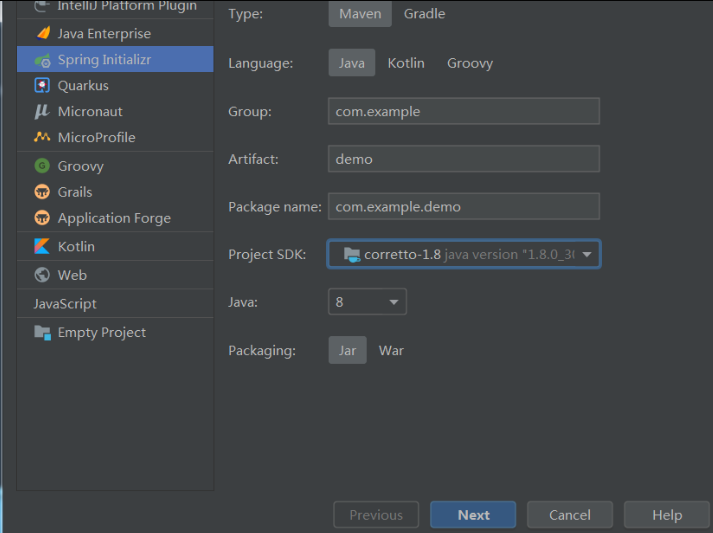Select Quarkus project generator
713x533 pixels.
tap(115, 85)
